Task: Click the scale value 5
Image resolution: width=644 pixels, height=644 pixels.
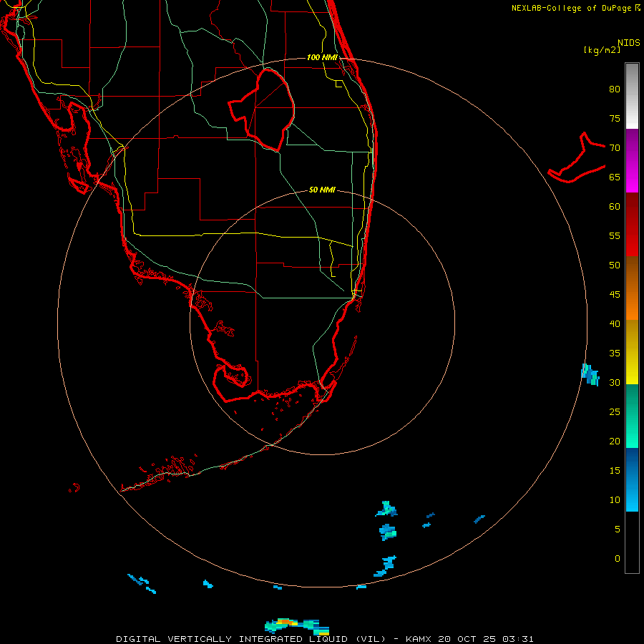Action: pos(618,530)
